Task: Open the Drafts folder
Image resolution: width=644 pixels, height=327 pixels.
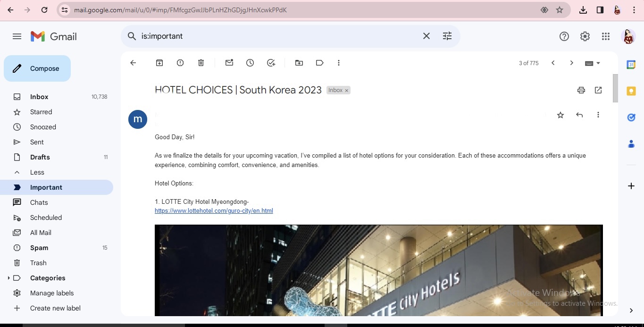Action: (57, 157)
